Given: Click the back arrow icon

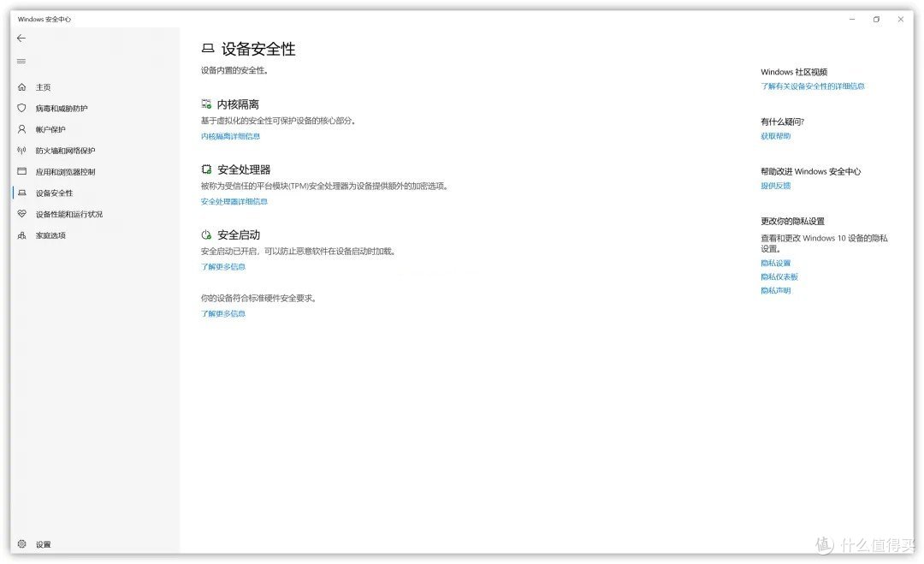Looking at the screenshot, I should click(21, 39).
